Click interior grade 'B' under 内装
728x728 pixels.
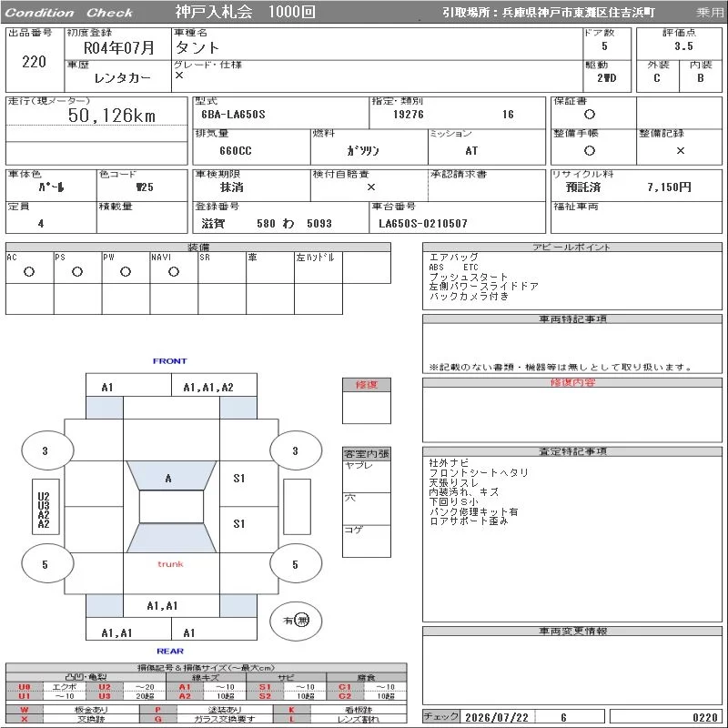700,78
